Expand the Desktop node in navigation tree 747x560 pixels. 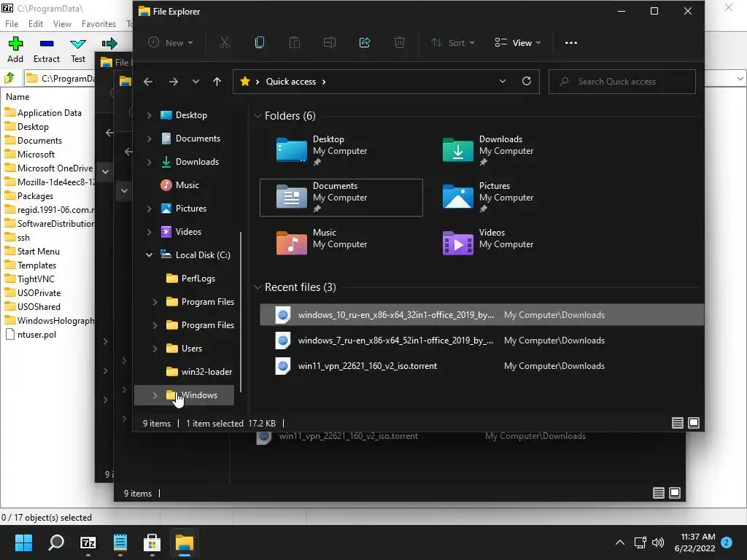[149, 115]
